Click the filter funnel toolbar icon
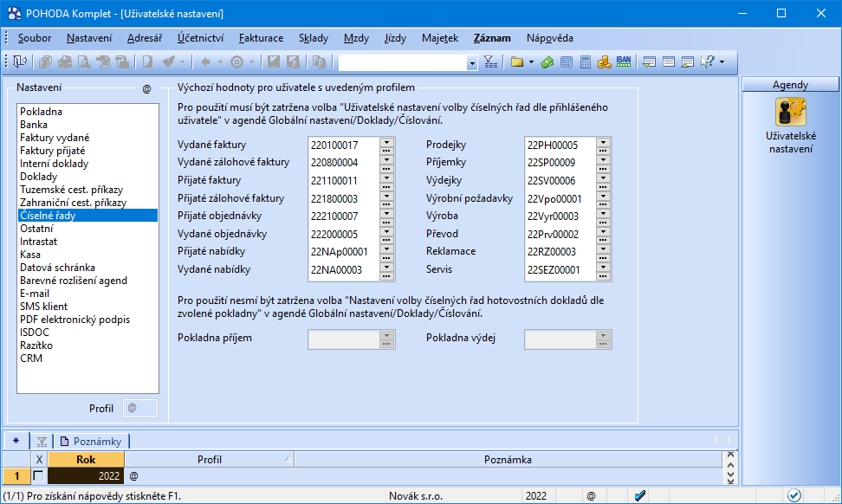 (x=490, y=62)
